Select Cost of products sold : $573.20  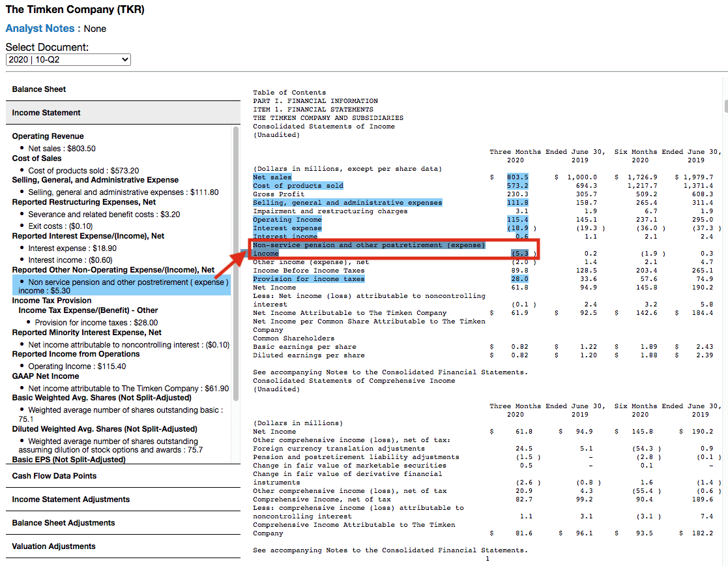[83, 171]
